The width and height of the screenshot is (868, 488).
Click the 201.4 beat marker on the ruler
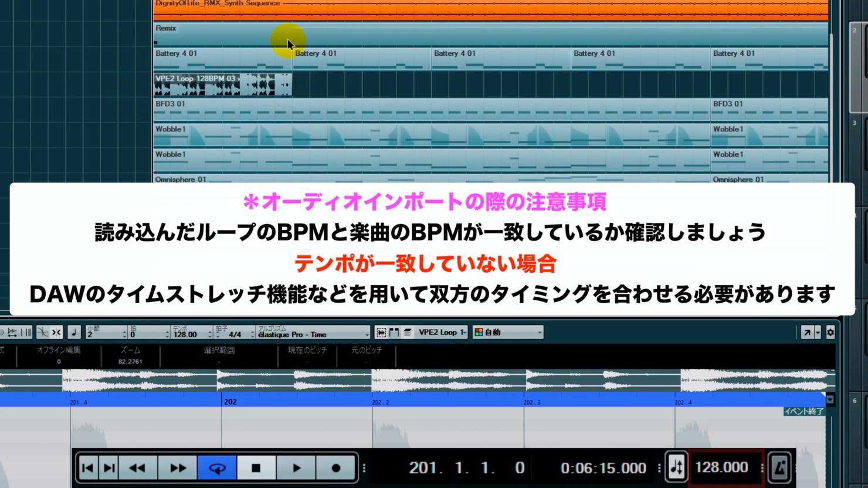click(x=79, y=402)
